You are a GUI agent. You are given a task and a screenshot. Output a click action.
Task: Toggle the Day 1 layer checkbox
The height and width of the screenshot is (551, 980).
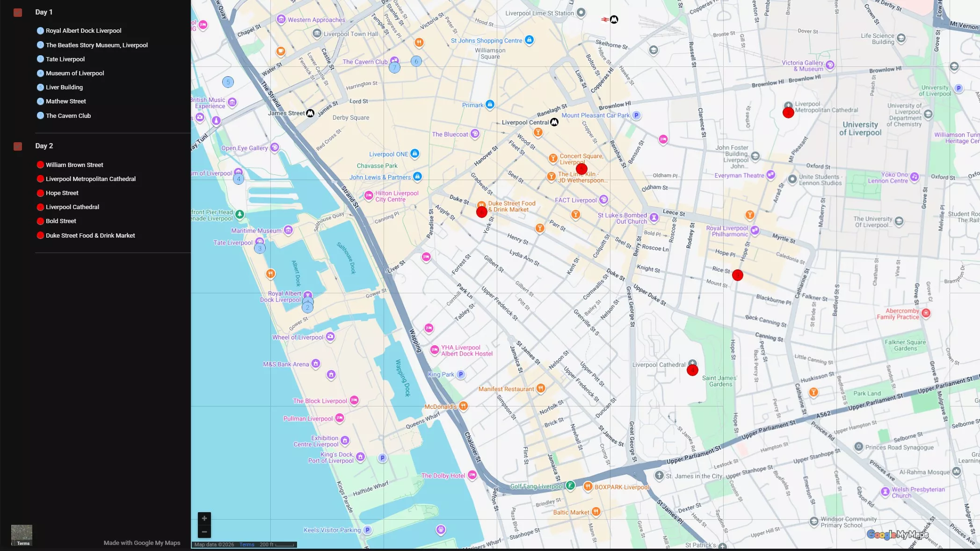pyautogui.click(x=18, y=13)
